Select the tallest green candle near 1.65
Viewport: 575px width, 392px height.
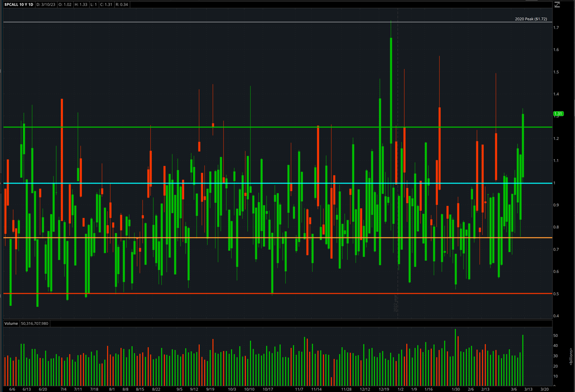391,90
